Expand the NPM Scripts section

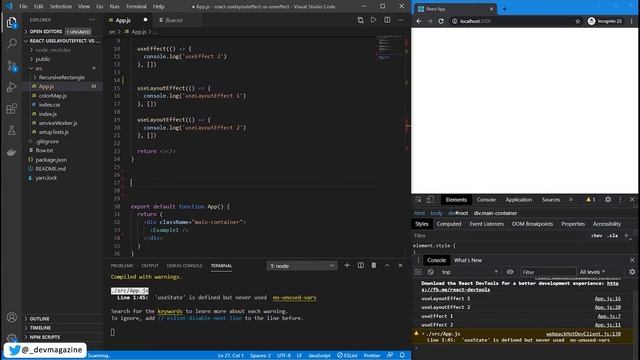(45, 337)
